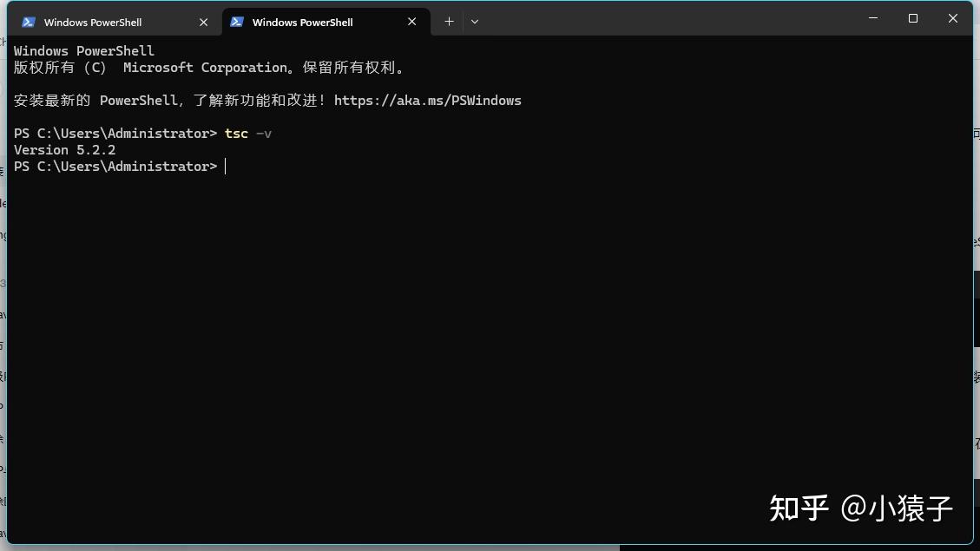This screenshot has width=980, height=551.
Task: Click the Version 5.2.2 output line
Action: (64, 149)
